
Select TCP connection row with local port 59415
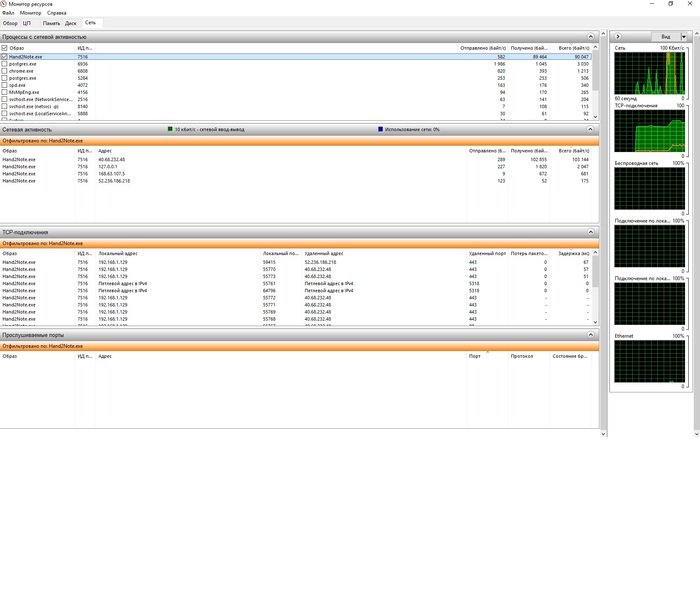[296, 262]
